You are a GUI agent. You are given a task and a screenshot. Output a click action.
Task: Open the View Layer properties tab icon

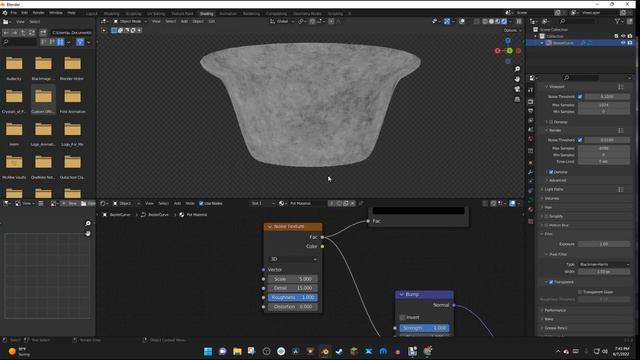(x=531, y=120)
